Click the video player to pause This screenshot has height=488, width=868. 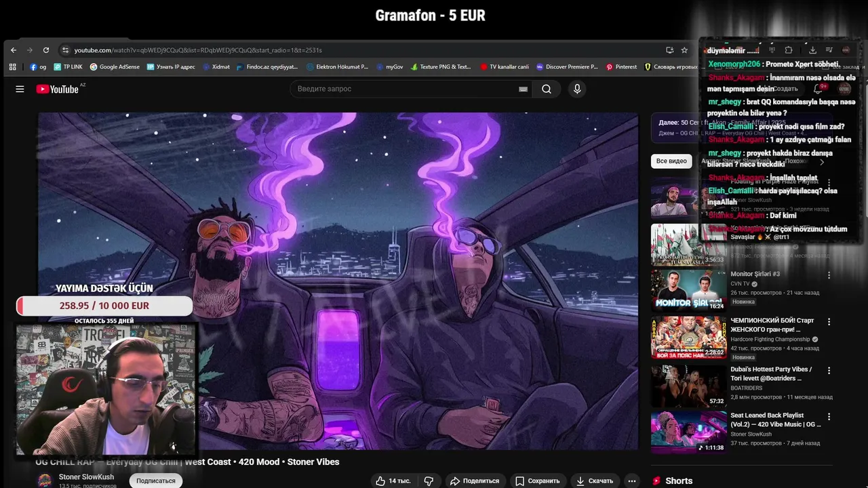(338, 281)
